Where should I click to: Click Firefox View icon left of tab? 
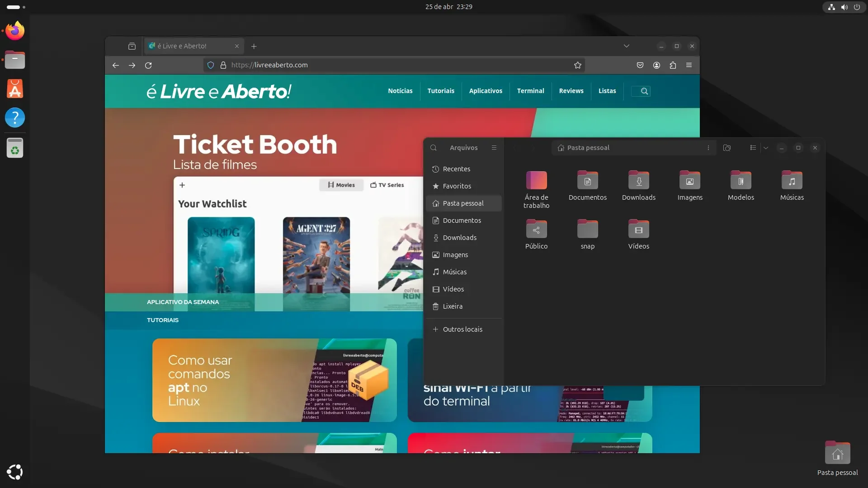click(132, 46)
